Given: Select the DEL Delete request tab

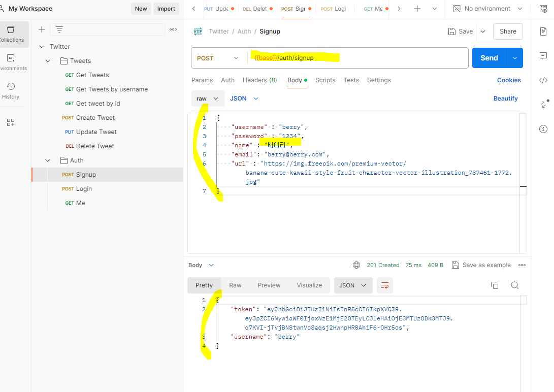Looking at the screenshot, I should (257, 9).
